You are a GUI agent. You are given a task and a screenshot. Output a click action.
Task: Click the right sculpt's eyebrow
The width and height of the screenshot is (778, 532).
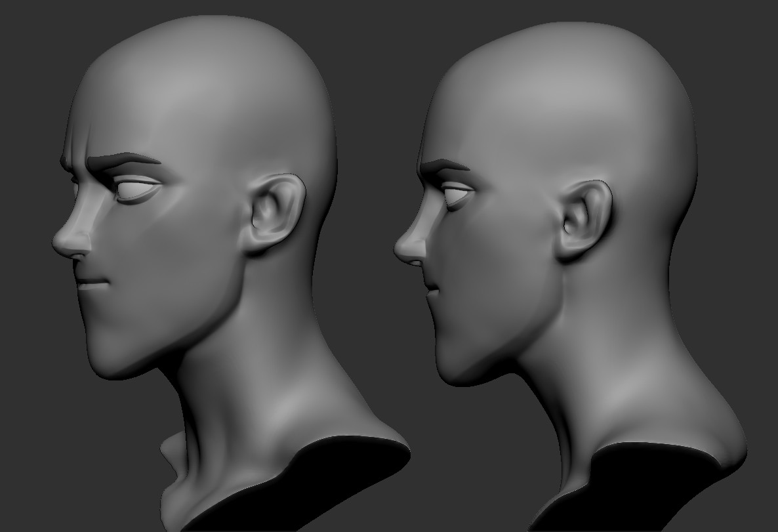click(x=446, y=163)
